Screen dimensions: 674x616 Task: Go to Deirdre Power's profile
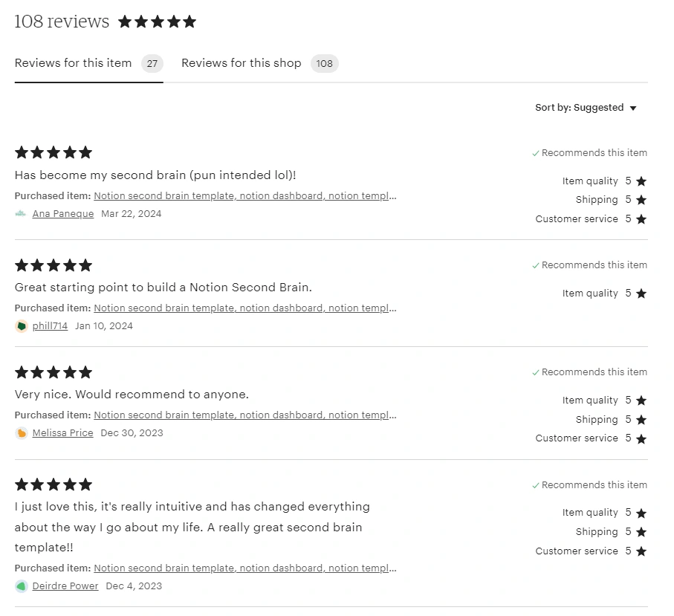coord(65,586)
